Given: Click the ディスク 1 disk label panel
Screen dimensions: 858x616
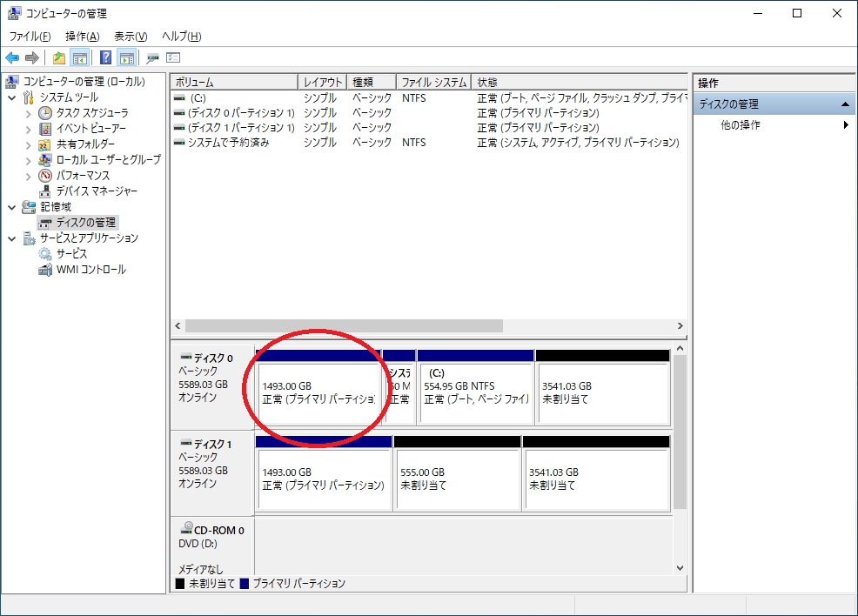Looking at the screenshot, I should [212, 474].
